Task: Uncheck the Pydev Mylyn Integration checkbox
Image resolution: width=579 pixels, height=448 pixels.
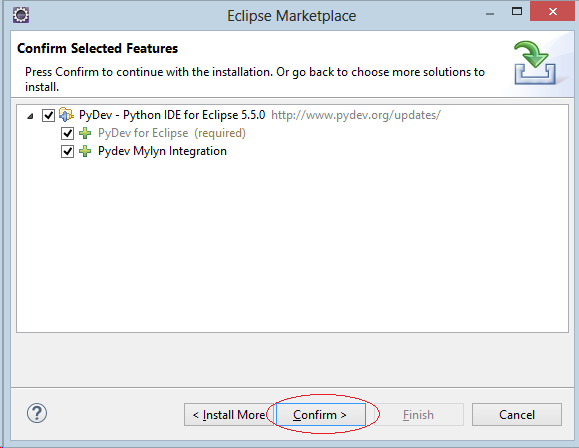Action: [x=67, y=151]
